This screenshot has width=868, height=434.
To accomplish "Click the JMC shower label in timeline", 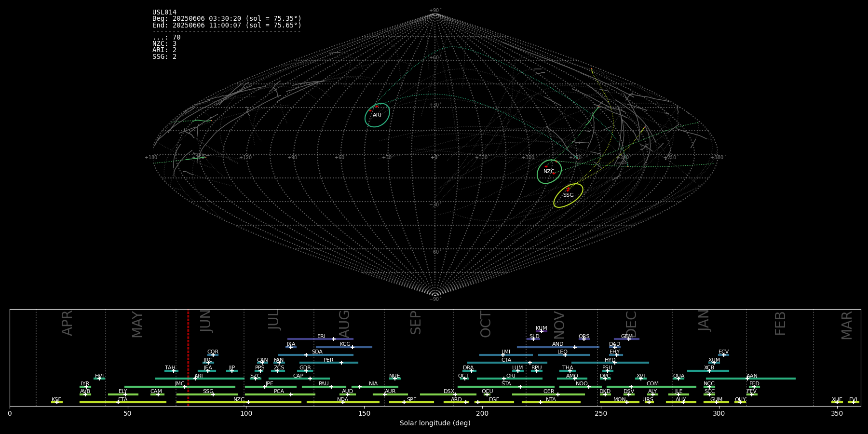I will 179,384.
